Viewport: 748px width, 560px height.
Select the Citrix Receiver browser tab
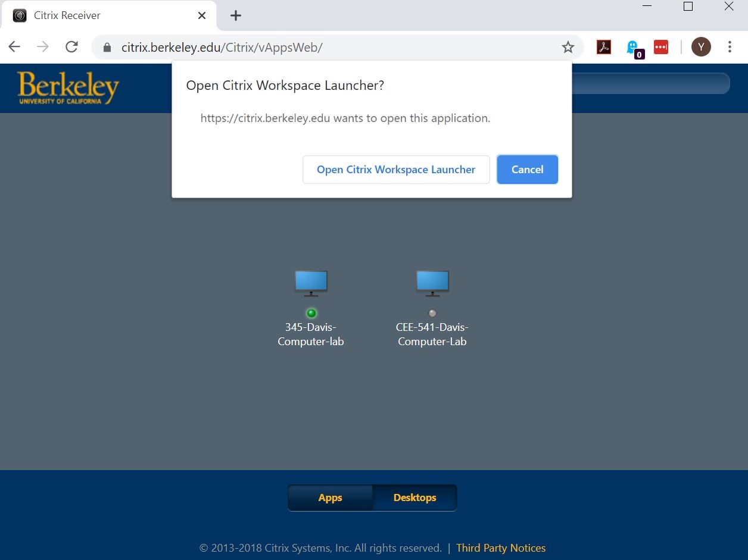click(x=109, y=15)
